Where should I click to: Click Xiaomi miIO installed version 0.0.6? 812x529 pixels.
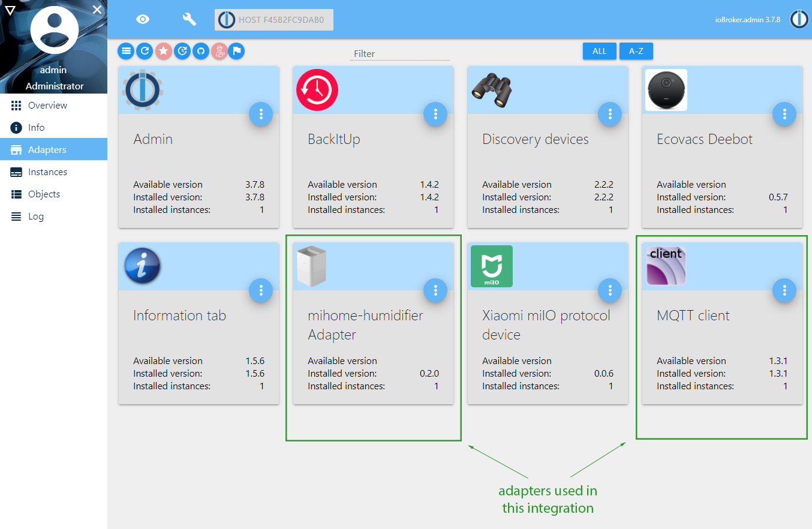coord(603,374)
